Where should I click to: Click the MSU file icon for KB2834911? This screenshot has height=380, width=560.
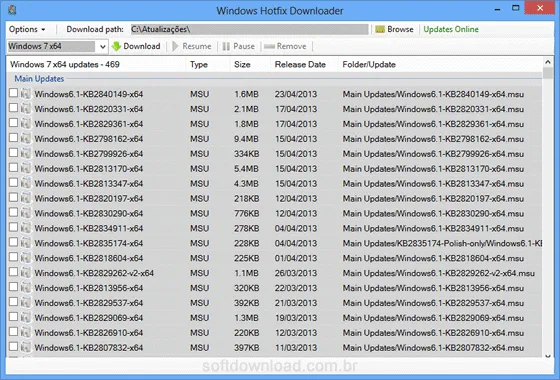26,228
